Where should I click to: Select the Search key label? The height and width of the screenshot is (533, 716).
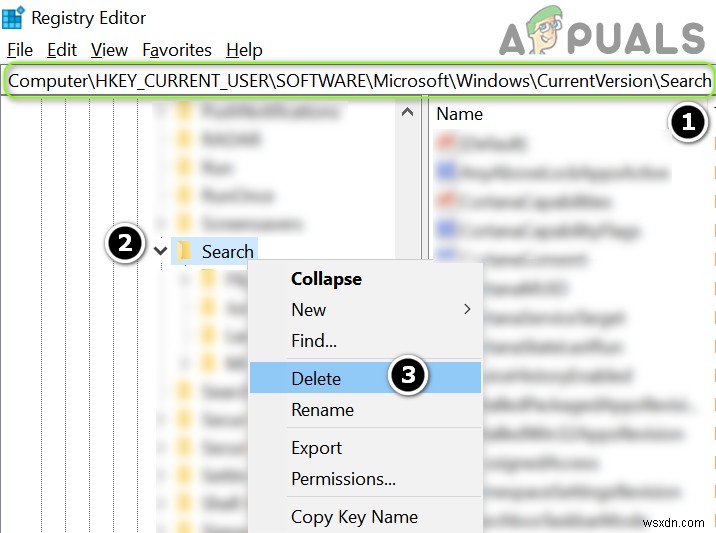pyautogui.click(x=227, y=252)
